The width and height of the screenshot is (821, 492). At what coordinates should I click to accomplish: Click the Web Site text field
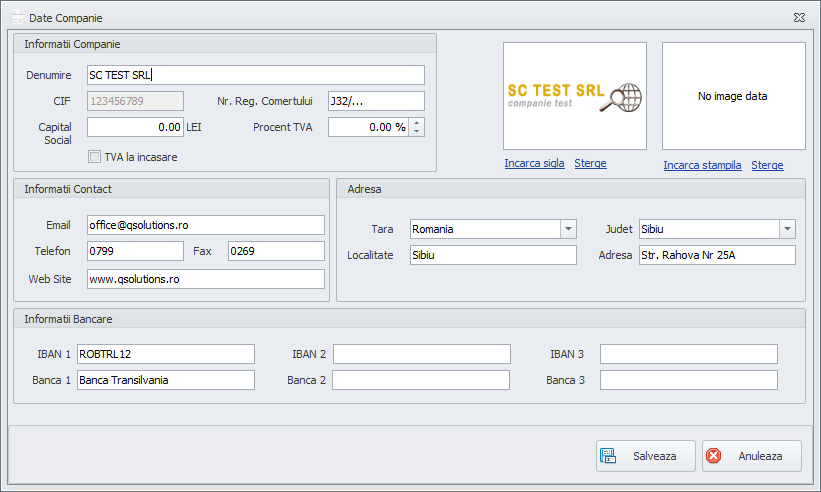click(x=206, y=279)
